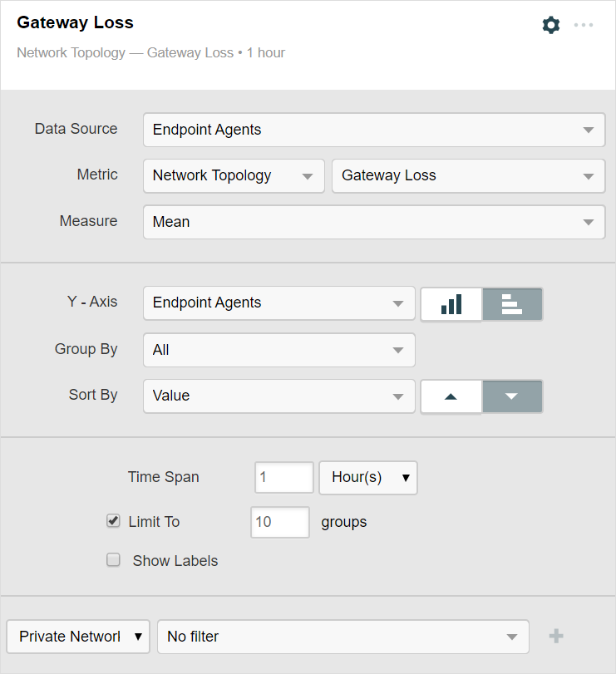Viewport: 616px width, 674px height.
Task: Sort ascending with the up arrow
Action: [x=451, y=396]
